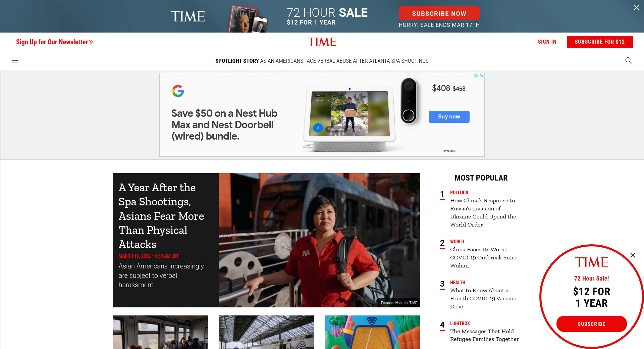Click the Google logo in ad
Viewport: 644px width, 349px height.
coord(178,91)
